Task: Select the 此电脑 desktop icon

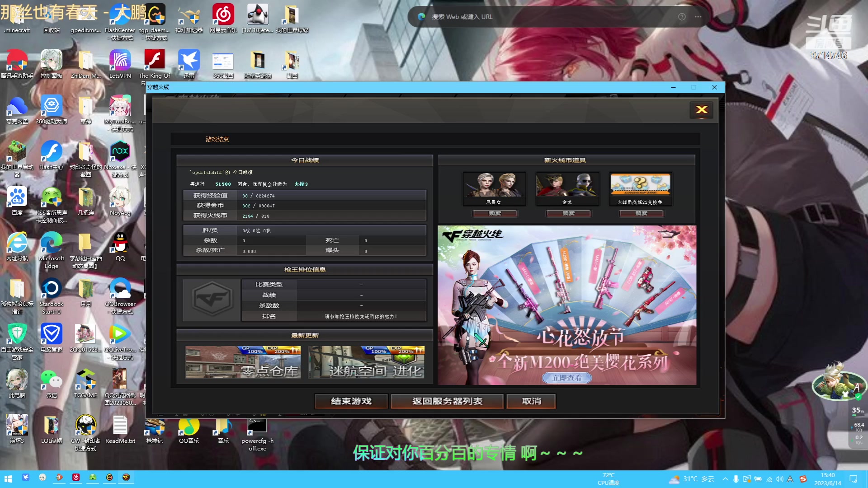Action: pos(17,384)
